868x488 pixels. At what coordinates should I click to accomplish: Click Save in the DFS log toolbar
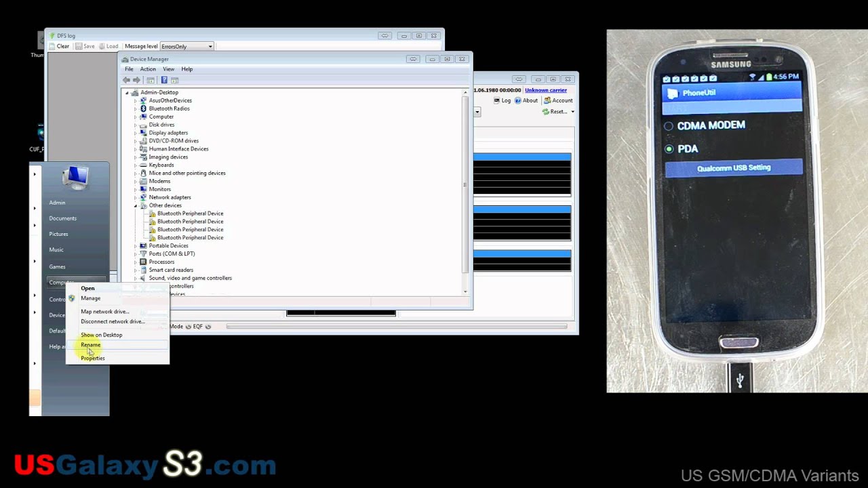[x=85, y=46]
